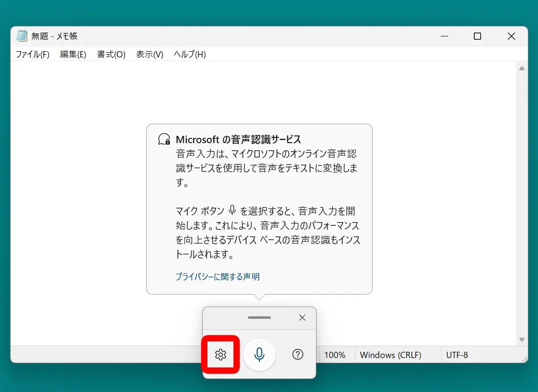Open voice typing settings with the gear icon
538x392 pixels.
click(220, 355)
